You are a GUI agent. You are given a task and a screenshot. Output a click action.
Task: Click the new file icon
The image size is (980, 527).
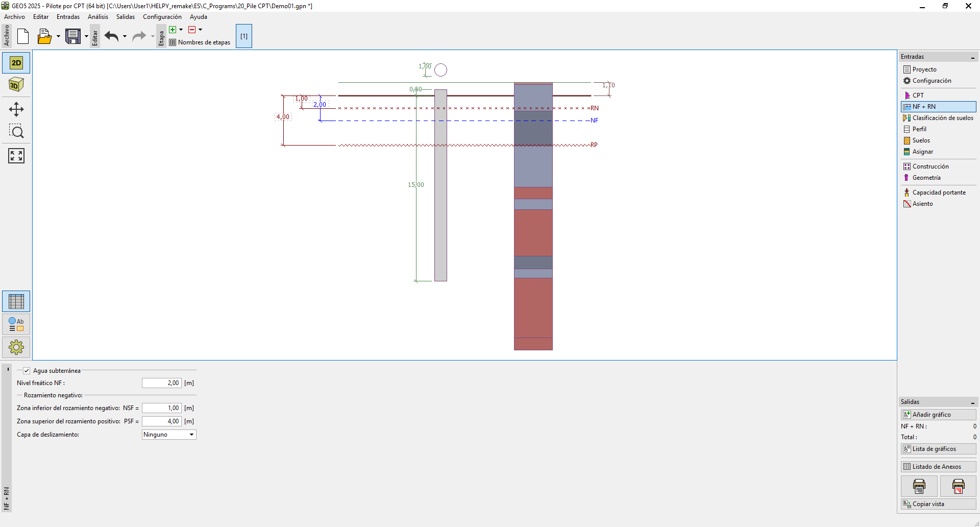click(x=23, y=36)
